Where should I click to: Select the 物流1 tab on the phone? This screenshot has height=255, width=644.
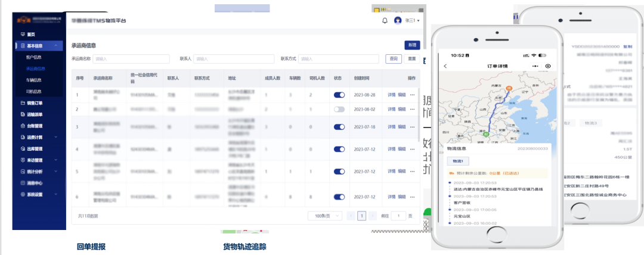click(x=457, y=161)
